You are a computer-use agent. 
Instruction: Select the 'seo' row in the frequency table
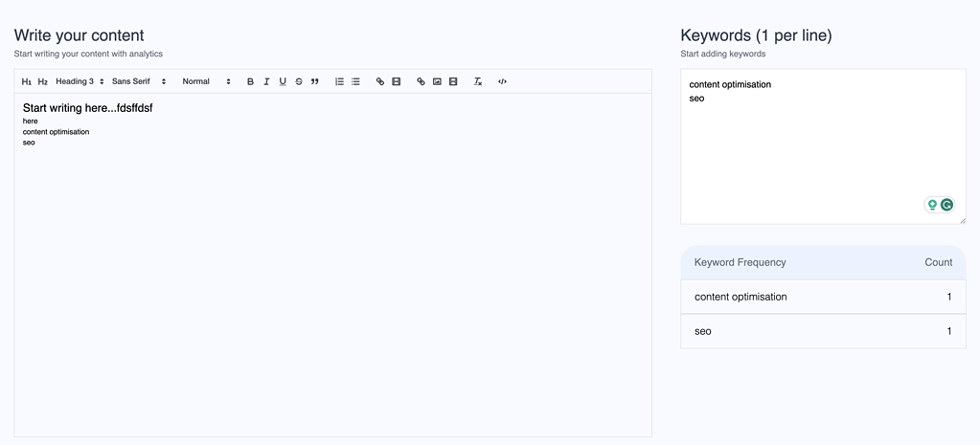[823, 331]
